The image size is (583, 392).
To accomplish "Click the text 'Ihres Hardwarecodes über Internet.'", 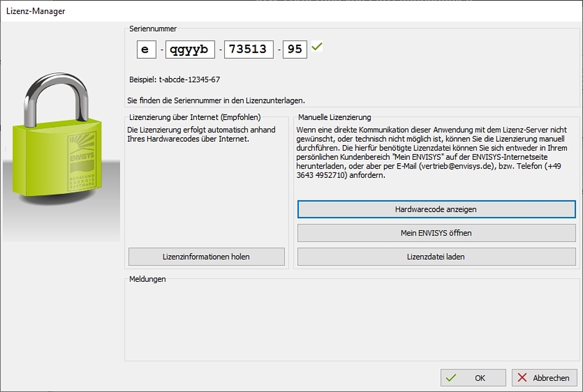I will pyautogui.click(x=188, y=139).
